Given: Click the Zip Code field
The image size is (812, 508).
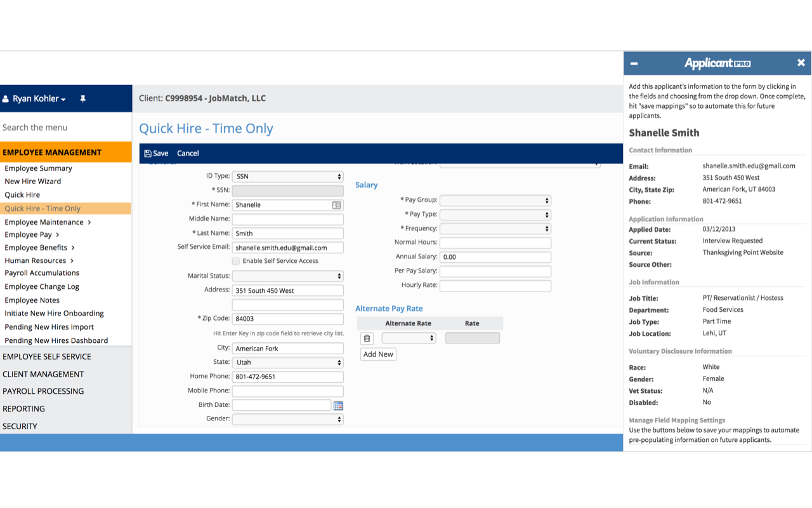Looking at the screenshot, I should 287,319.
